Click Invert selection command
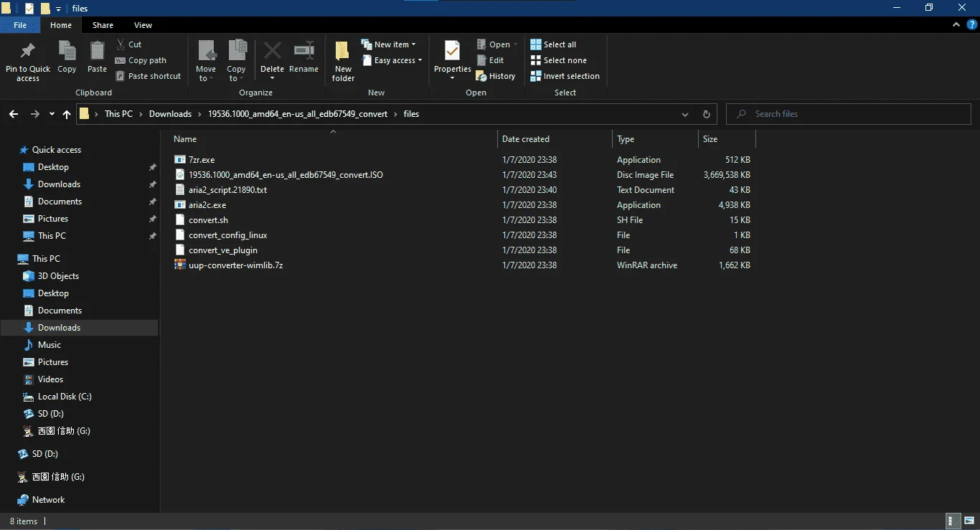This screenshot has width=980, height=530. pos(565,76)
